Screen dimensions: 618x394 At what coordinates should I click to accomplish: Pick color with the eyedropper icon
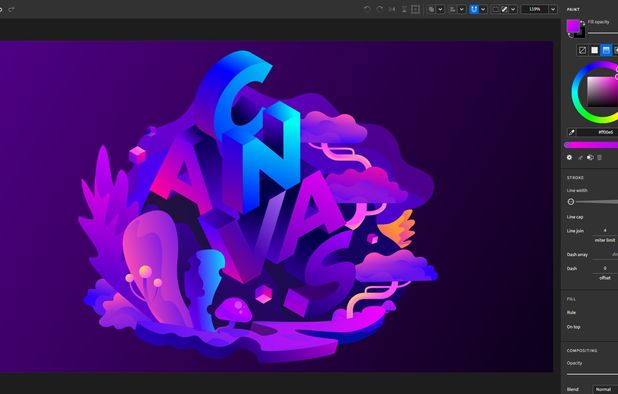[571, 132]
